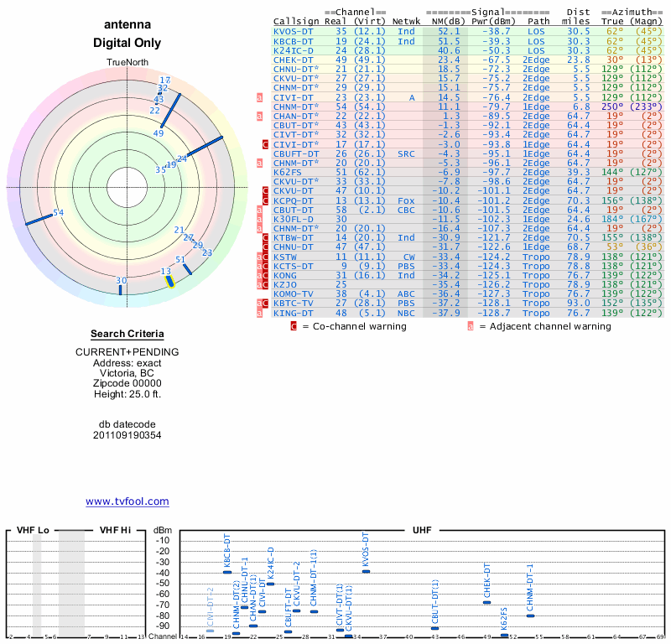Viewport: 671px width, 644px height.
Task: Select the CBUFT-DT callsign
Action: (296, 153)
